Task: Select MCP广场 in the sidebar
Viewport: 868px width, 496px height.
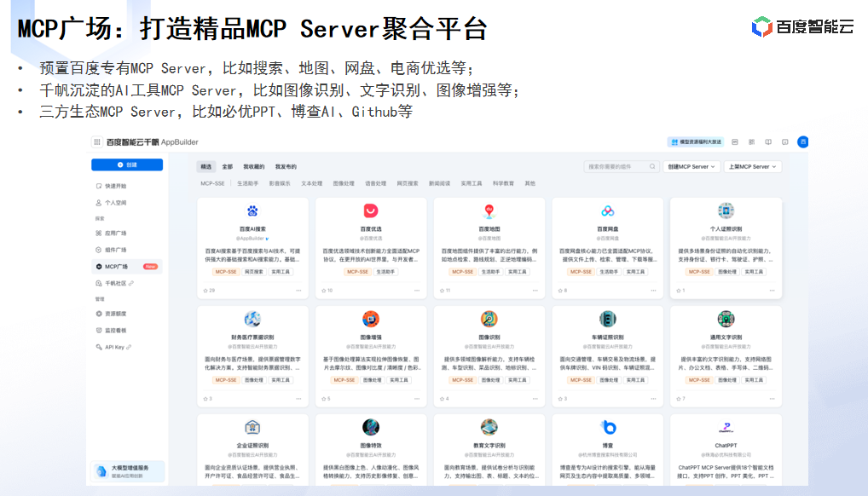Action: point(127,266)
